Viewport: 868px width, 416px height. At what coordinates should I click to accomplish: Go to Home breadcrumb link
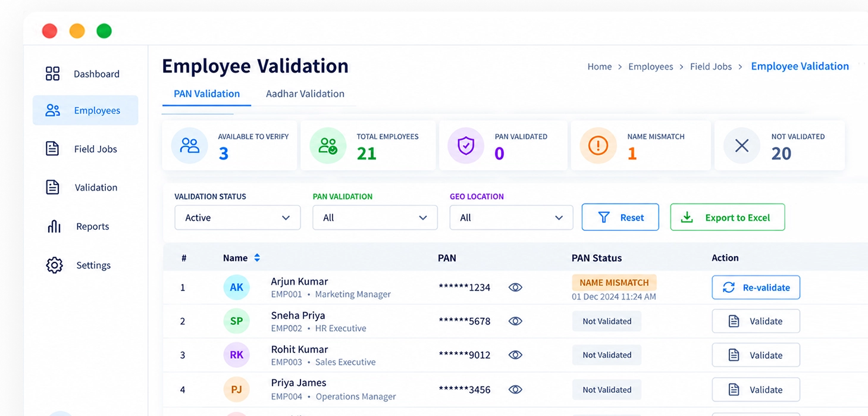pyautogui.click(x=599, y=67)
